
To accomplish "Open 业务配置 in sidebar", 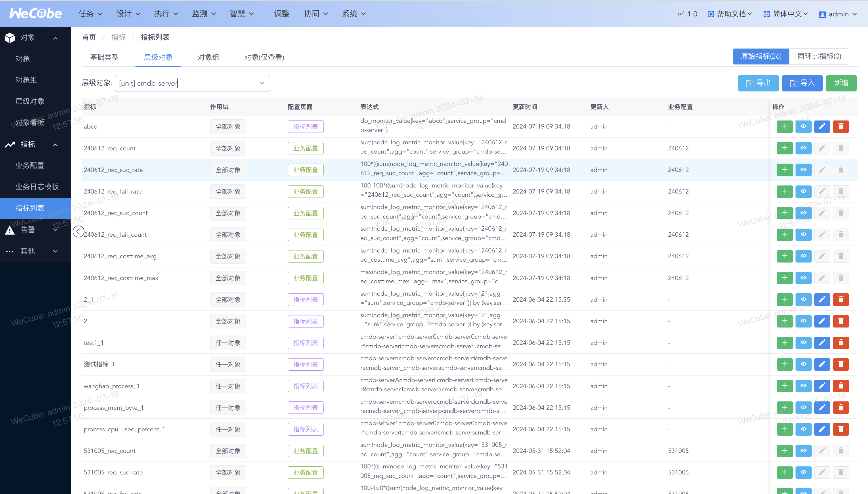I will (x=30, y=166).
